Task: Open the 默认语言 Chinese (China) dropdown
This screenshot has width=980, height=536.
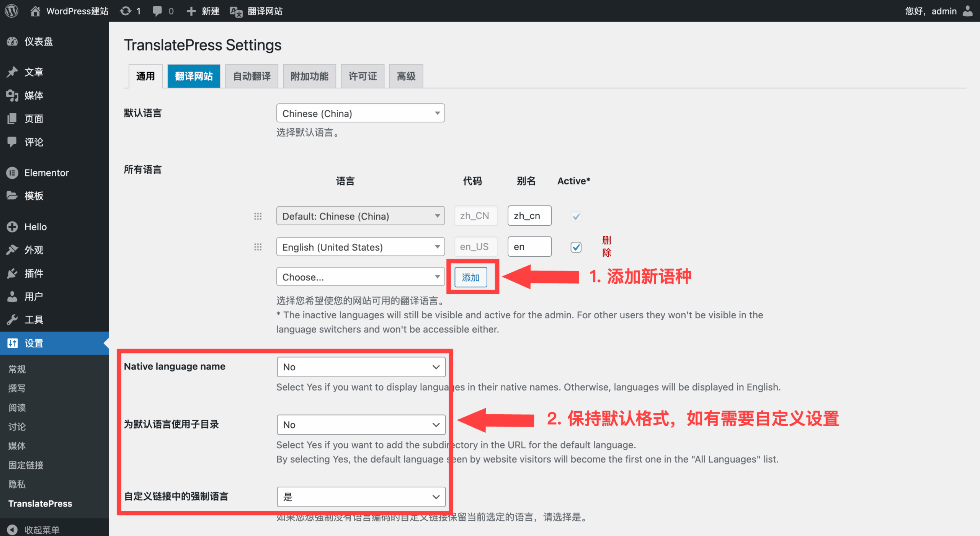Action: [360, 113]
